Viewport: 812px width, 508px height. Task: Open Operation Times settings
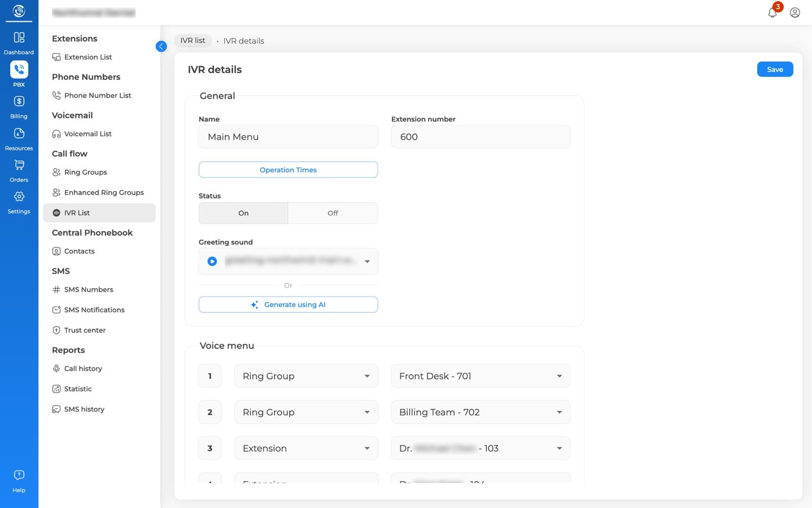click(x=288, y=170)
